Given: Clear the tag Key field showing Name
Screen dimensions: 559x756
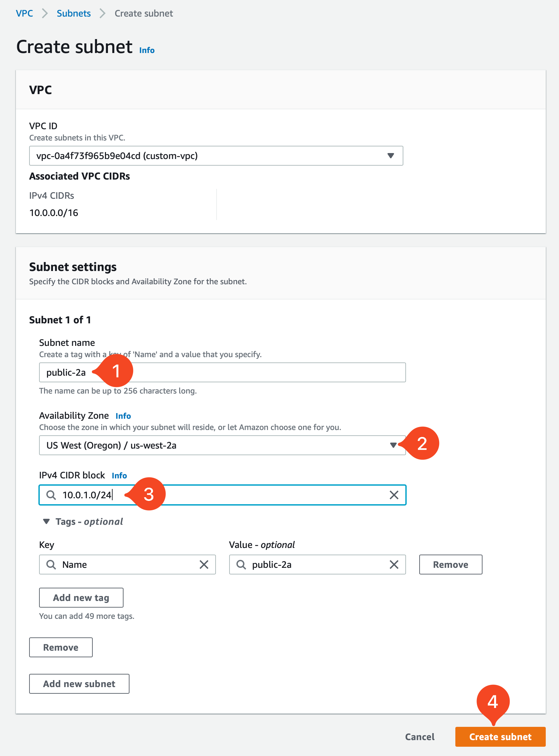Looking at the screenshot, I should [204, 565].
